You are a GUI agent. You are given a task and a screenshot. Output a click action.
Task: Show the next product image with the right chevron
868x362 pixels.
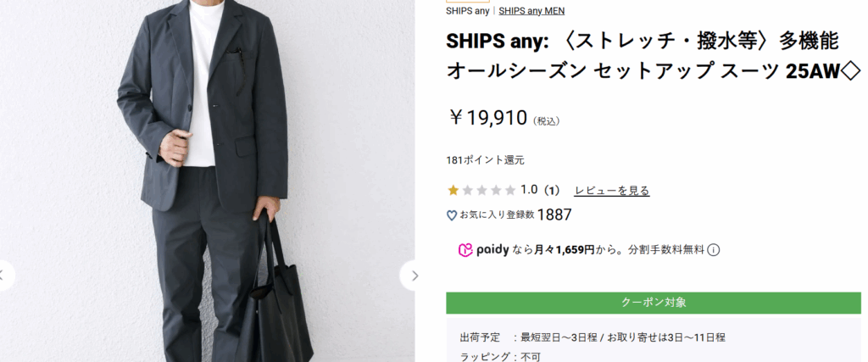[x=415, y=275]
